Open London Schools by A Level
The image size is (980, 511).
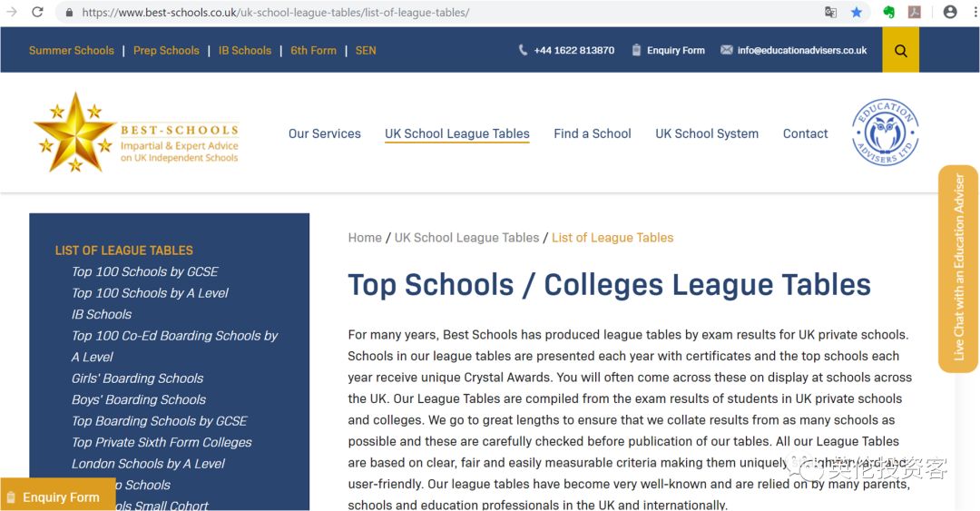pyautogui.click(x=148, y=464)
